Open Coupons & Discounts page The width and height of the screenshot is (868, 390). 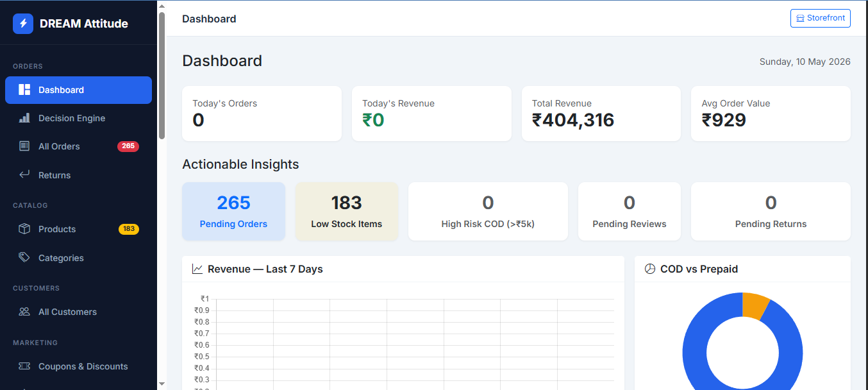[x=78, y=366]
